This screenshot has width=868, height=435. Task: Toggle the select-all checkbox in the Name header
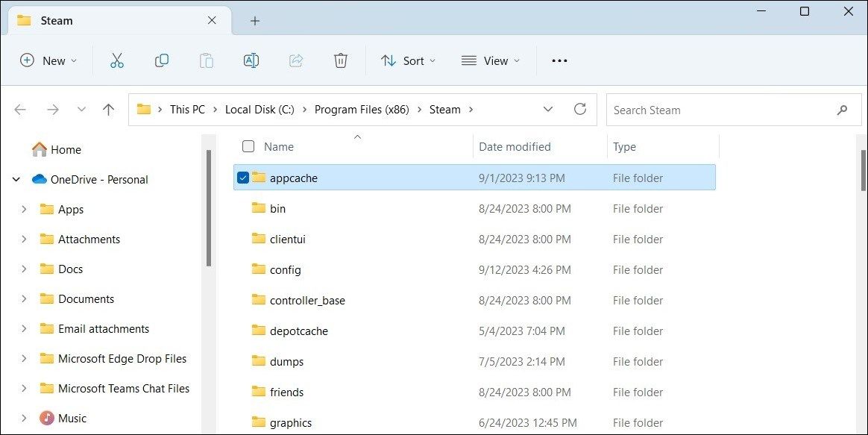[x=248, y=146]
